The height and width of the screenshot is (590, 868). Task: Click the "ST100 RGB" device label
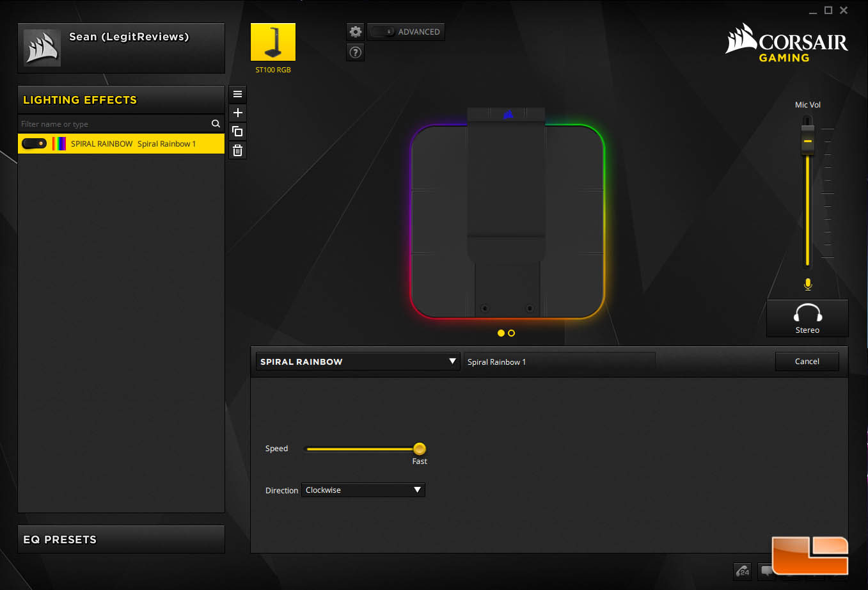pos(273,70)
